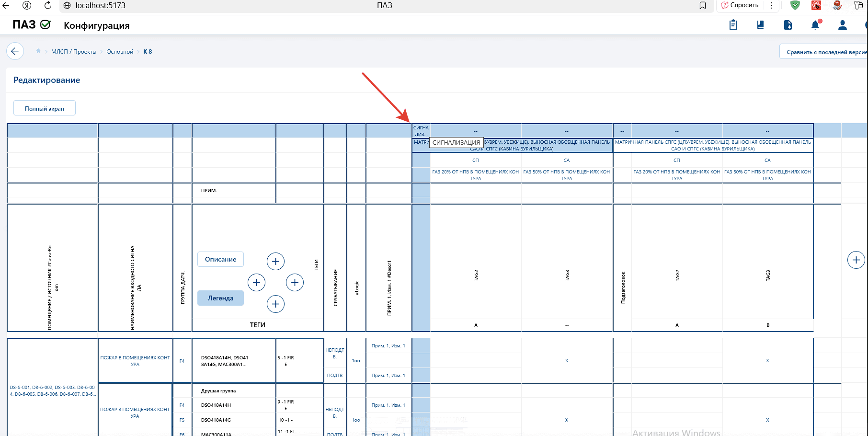Image resolution: width=868 pixels, height=436 pixels.
Task: Open the user profile icon
Action: tap(843, 25)
